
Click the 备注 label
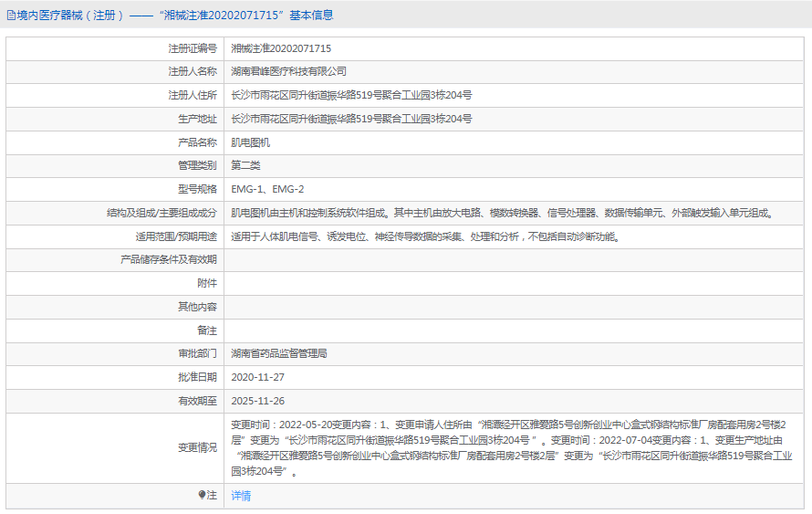coord(207,330)
